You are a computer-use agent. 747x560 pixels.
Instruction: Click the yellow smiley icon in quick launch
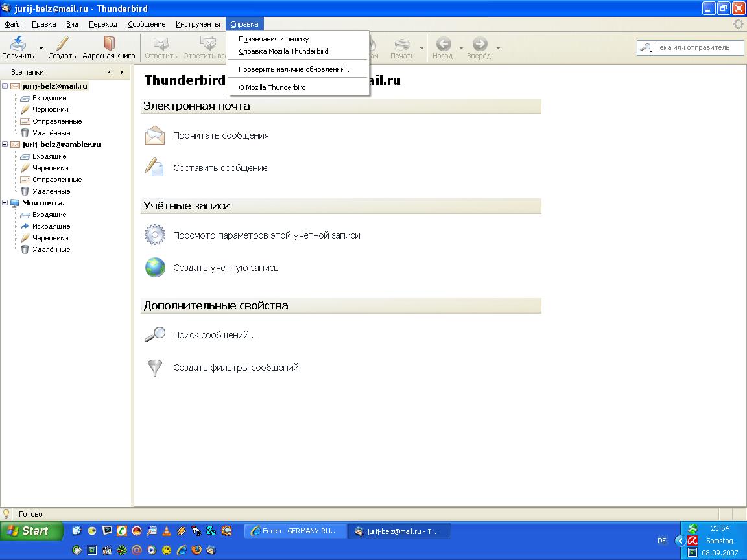tap(166, 550)
